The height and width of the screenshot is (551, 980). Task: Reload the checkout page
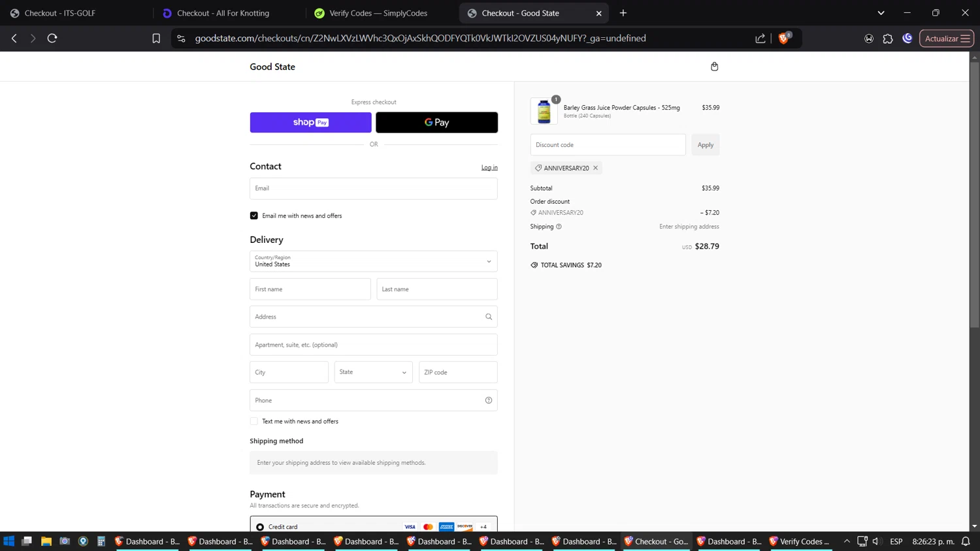(x=52, y=39)
